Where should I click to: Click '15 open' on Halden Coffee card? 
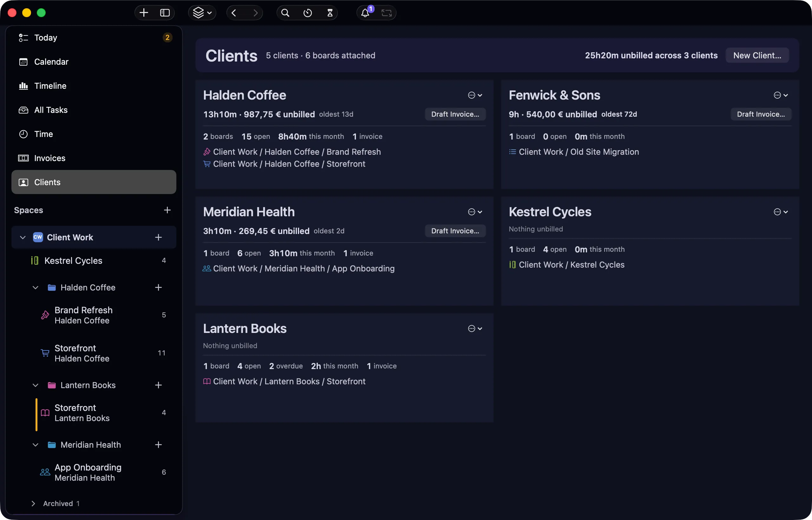[x=256, y=136]
